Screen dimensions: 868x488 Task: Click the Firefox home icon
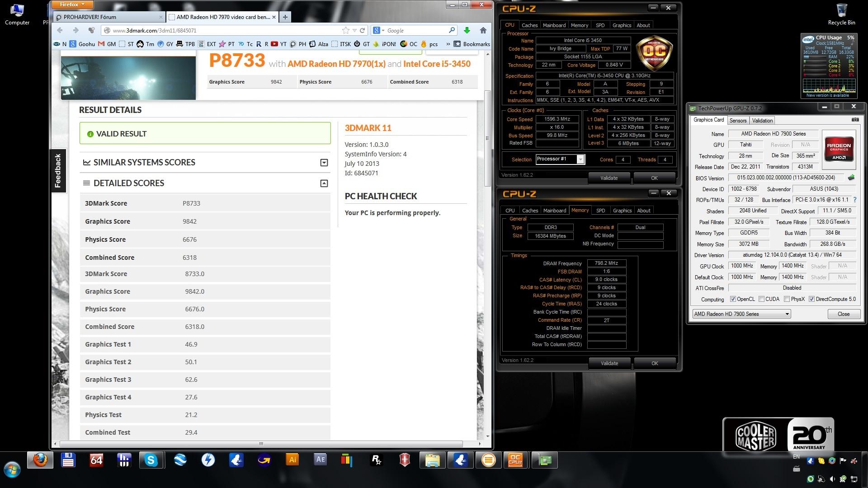click(483, 30)
